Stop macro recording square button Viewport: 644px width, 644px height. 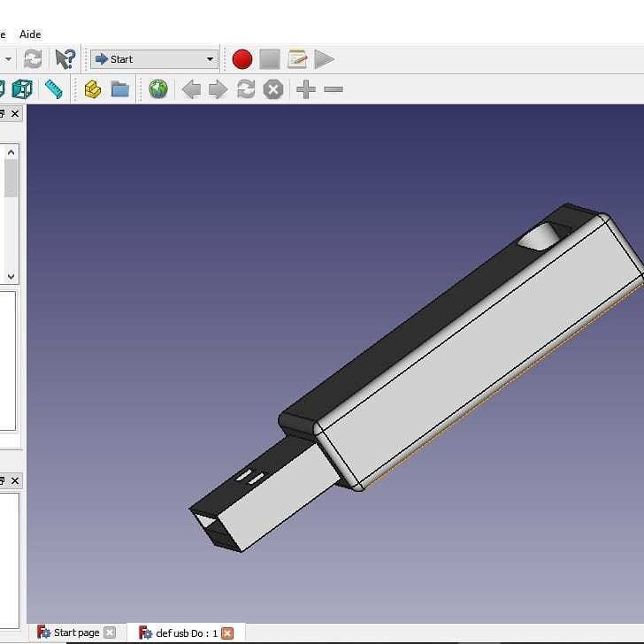click(x=270, y=59)
